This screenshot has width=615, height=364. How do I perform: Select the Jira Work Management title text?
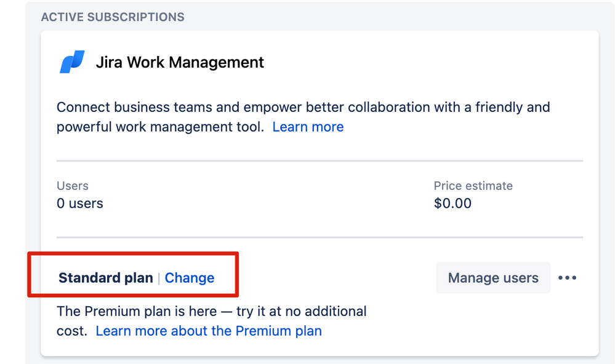(x=180, y=62)
